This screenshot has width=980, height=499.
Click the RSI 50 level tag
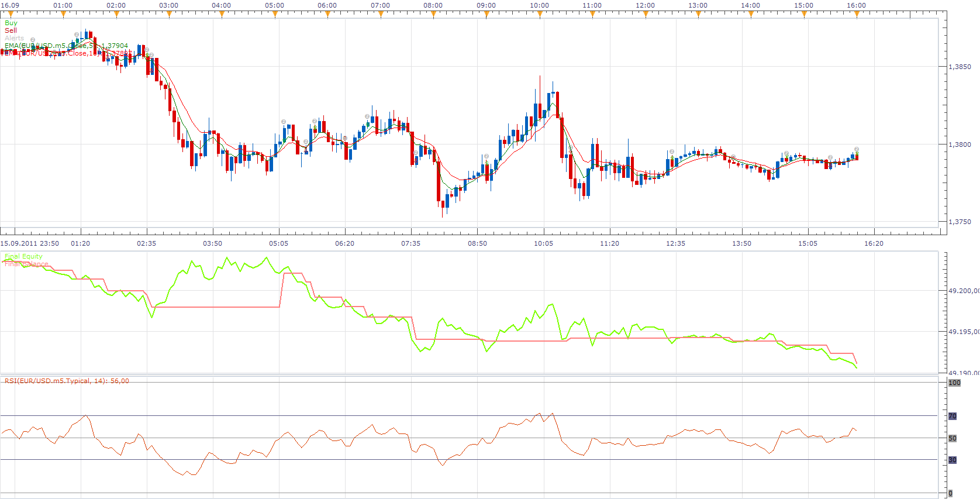click(953, 438)
